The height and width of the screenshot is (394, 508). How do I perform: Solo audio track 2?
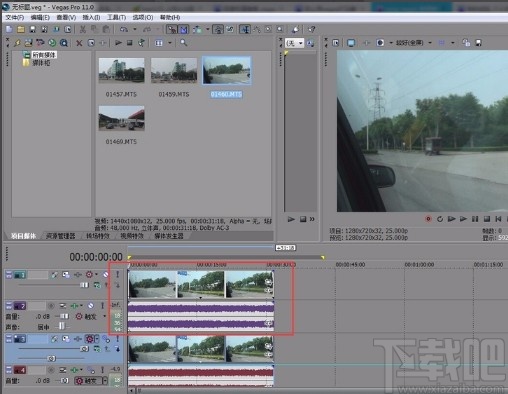[x=102, y=306]
